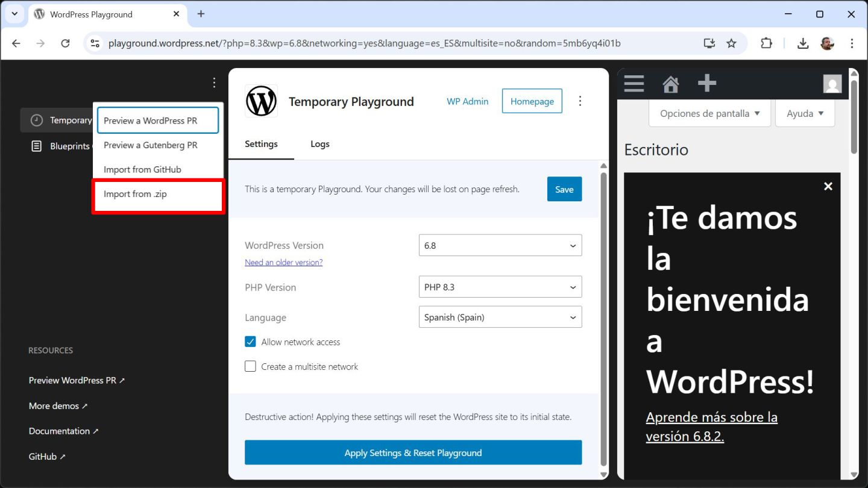This screenshot has height=488, width=868.
Task: Click the browser address bar URL
Action: (364, 43)
